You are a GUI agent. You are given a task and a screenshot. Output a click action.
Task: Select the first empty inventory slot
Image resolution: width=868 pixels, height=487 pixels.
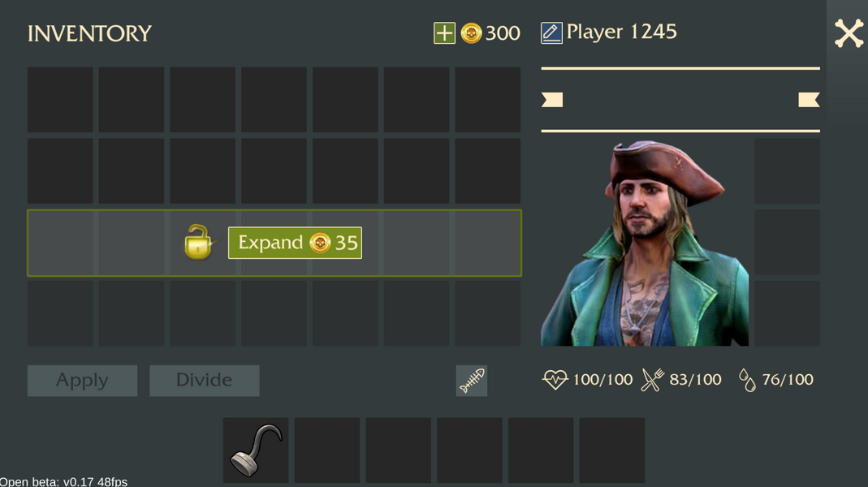point(60,100)
